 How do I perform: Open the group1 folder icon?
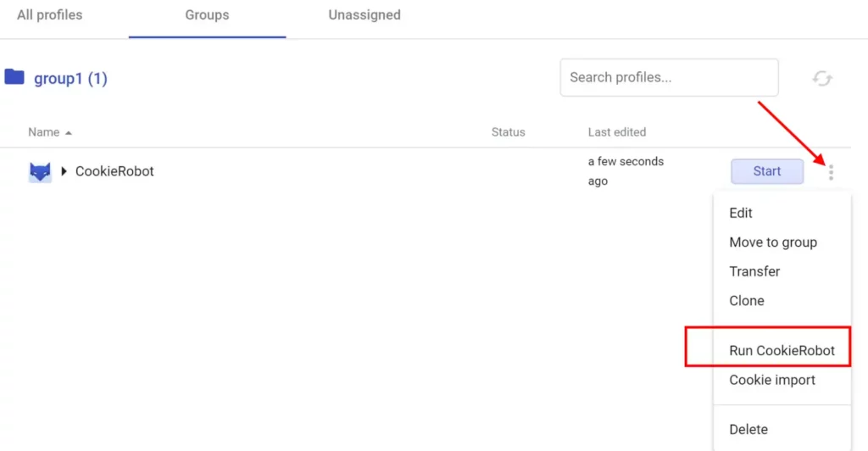14,77
